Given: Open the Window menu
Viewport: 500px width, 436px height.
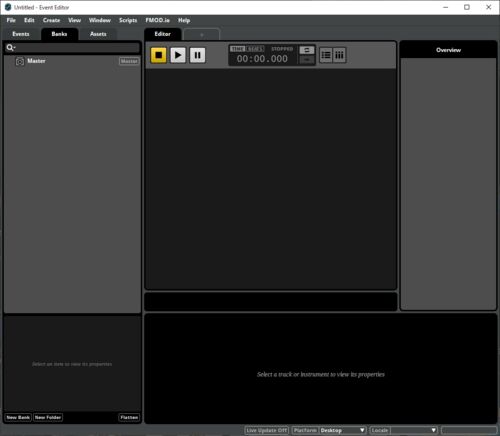Looking at the screenshot, I should pyautogui.click(x=100, y=20).
